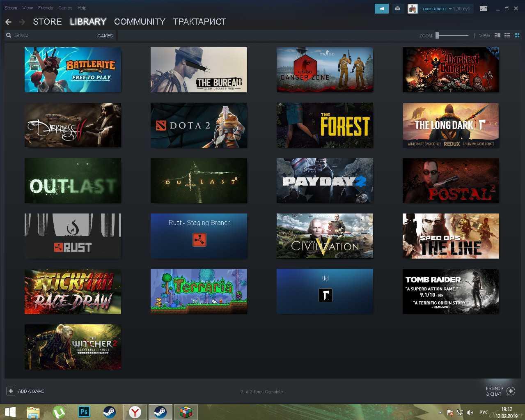Select The Long Dark tile
The image size is (525, 420).
point(451,125)
